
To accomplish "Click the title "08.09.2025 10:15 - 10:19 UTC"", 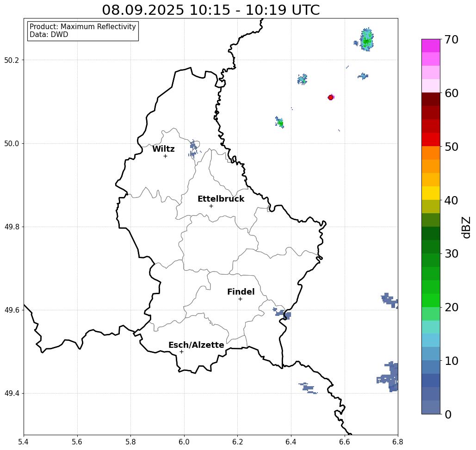I will tap(210, 10).
